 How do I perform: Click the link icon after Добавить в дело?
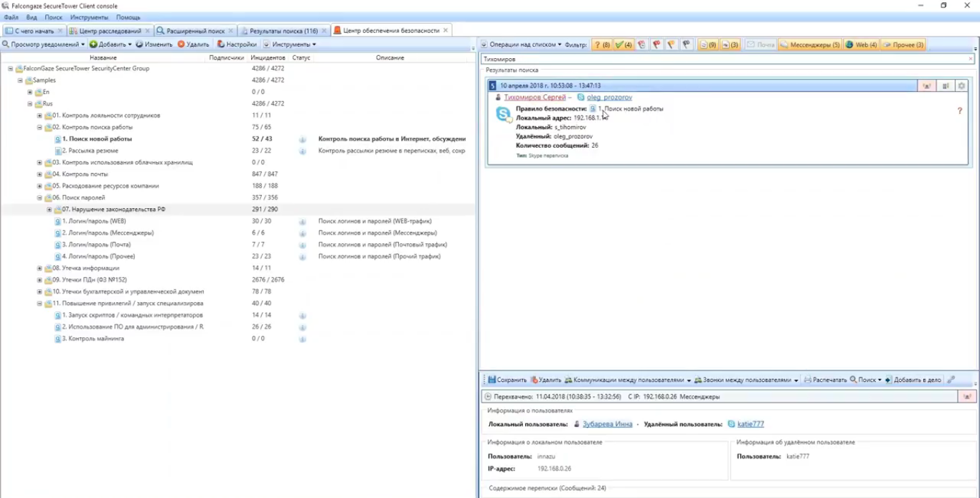click(951, 380)
